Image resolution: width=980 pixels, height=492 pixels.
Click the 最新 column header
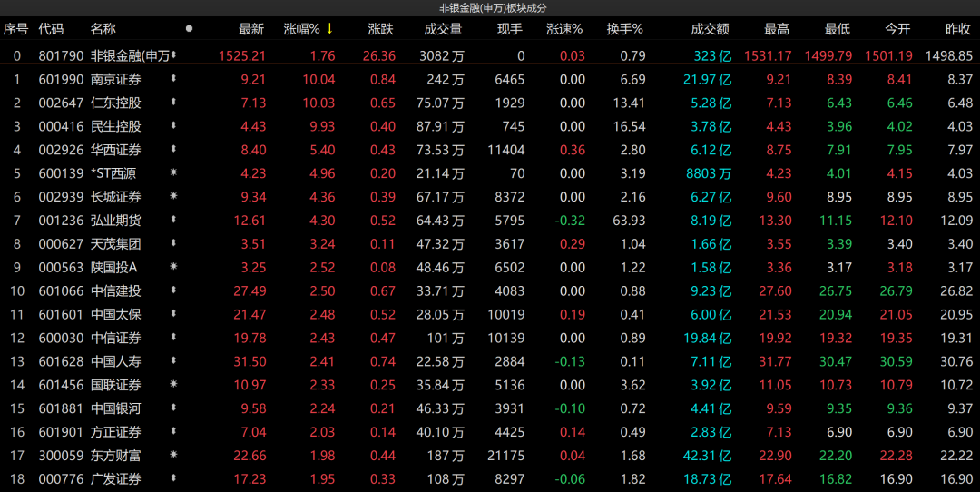(x=251, y=29)
